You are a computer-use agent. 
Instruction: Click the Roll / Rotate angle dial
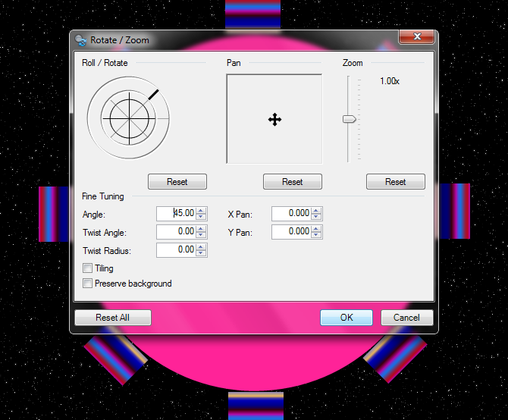[128, 118]
